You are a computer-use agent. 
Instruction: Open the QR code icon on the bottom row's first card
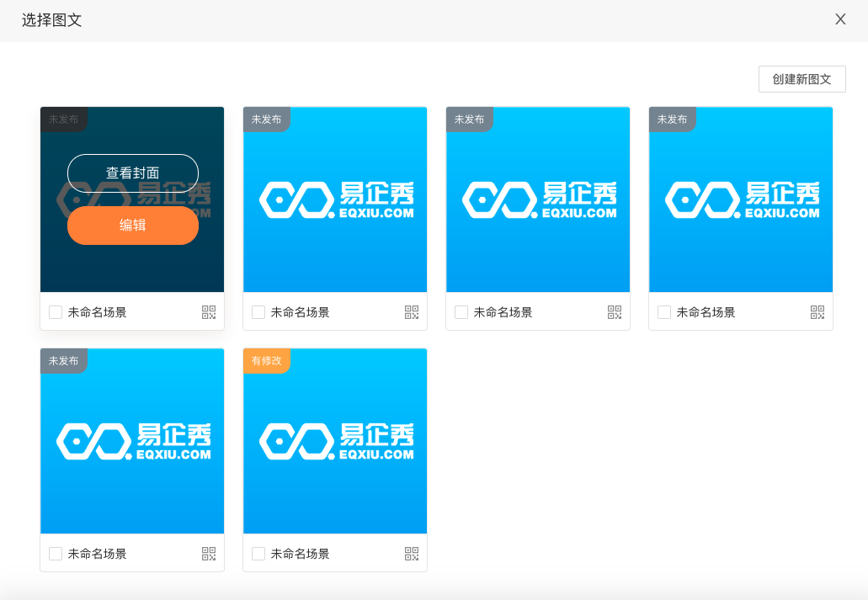[209, 554]
